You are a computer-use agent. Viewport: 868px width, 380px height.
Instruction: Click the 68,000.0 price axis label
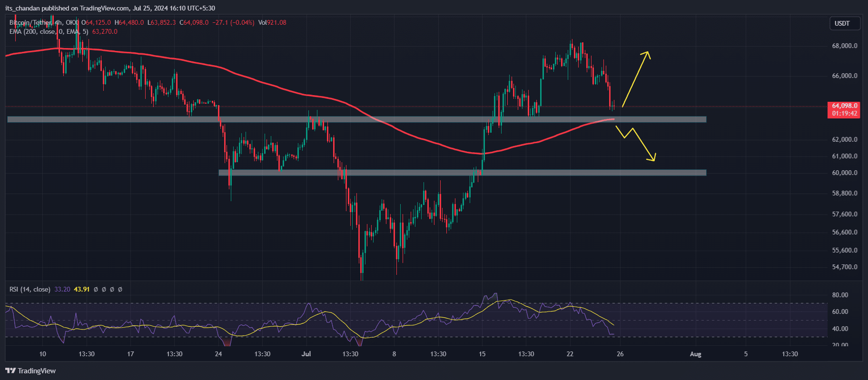(845, 46)
